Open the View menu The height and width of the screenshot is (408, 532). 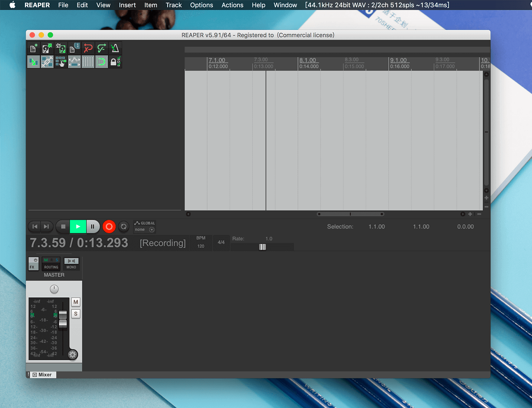pos(103,5)
